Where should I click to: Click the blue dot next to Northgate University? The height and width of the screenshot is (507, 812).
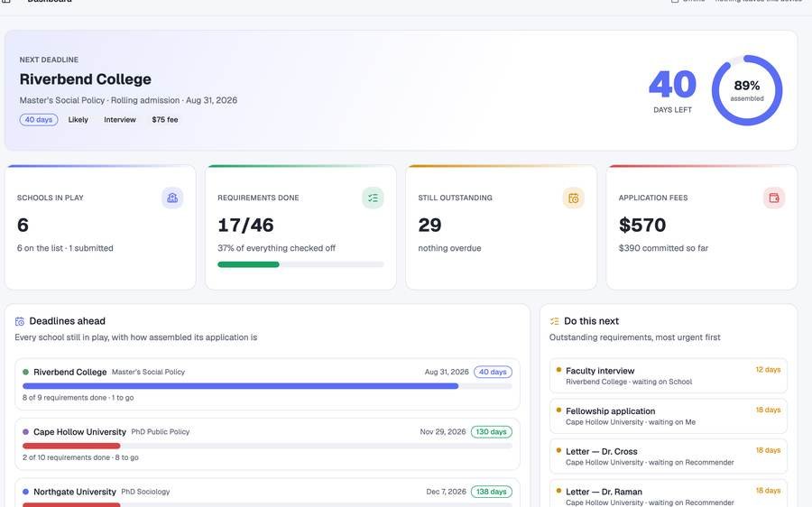pos(26,492)
